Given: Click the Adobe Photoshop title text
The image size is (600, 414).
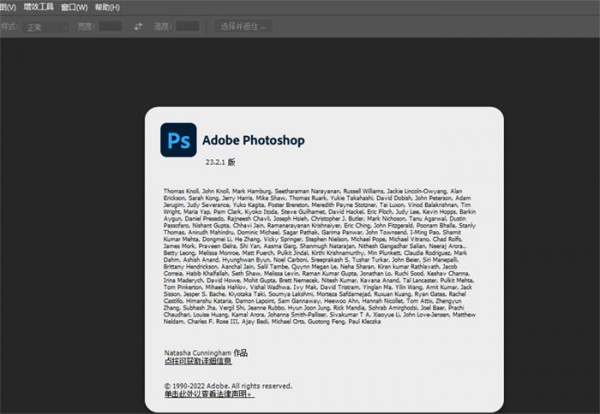Looking at the screenshot, I should coord(253,140).
